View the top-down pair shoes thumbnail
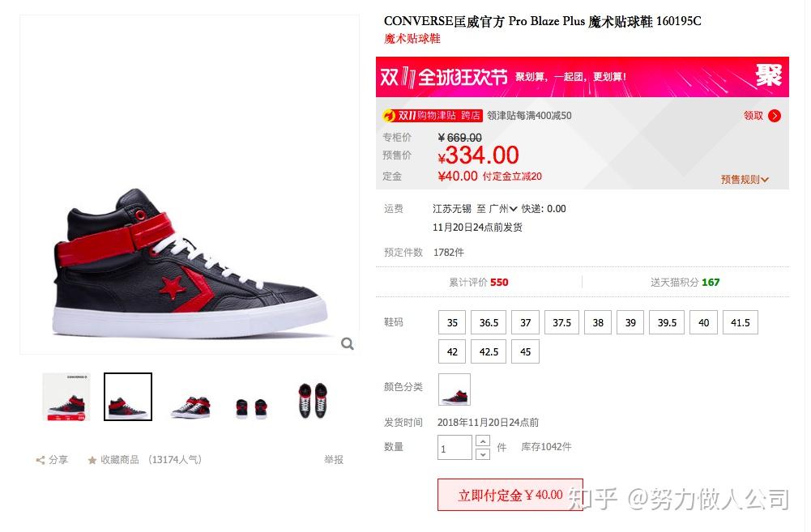This screenshot has width=811, height=532. click(x=314, y=400)
